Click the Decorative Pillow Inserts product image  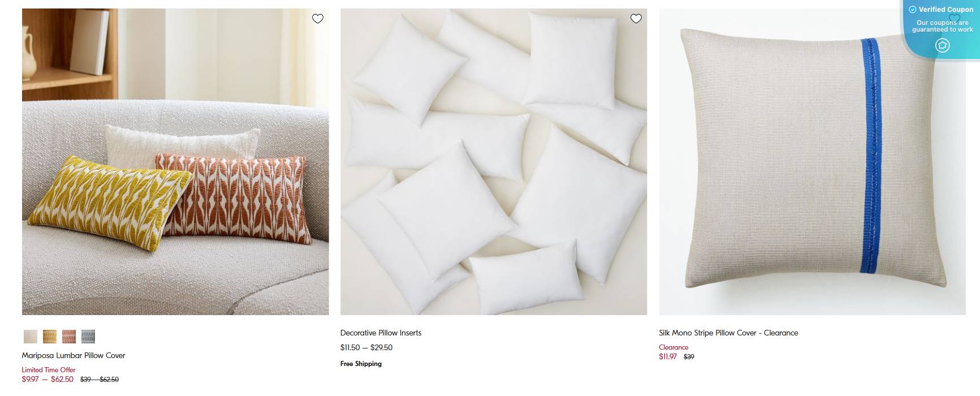click(493, 161)
